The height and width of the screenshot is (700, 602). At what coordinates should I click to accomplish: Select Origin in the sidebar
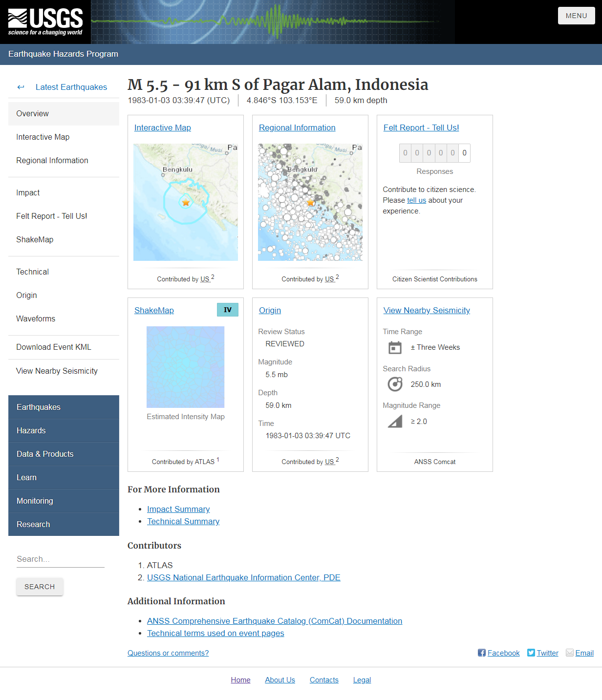64,296
